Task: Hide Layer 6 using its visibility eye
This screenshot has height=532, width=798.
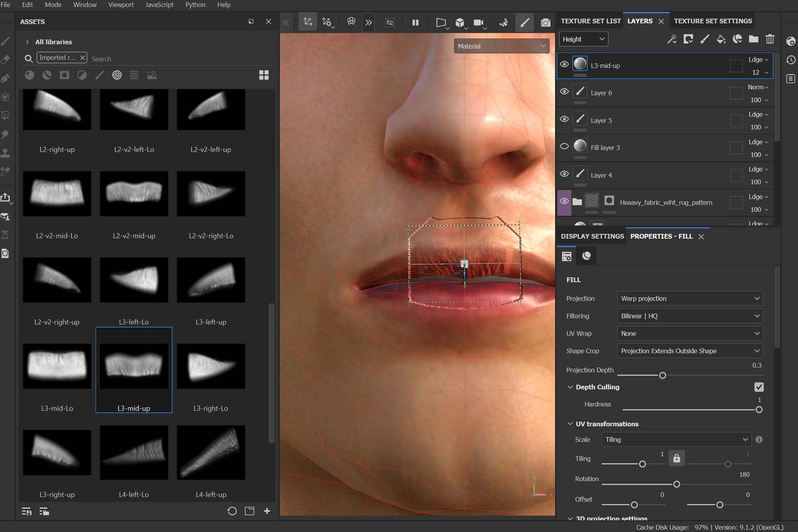Action: (x=564, y=91)
